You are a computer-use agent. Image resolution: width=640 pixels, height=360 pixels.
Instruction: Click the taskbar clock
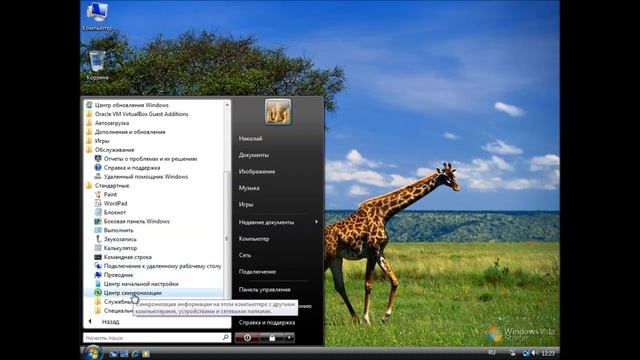548,353
